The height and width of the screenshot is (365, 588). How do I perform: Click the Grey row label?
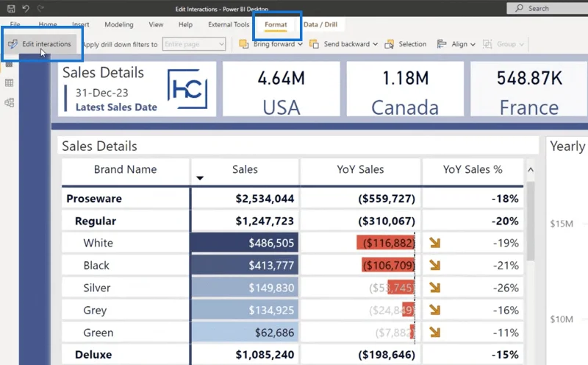[x=95, y=311]
